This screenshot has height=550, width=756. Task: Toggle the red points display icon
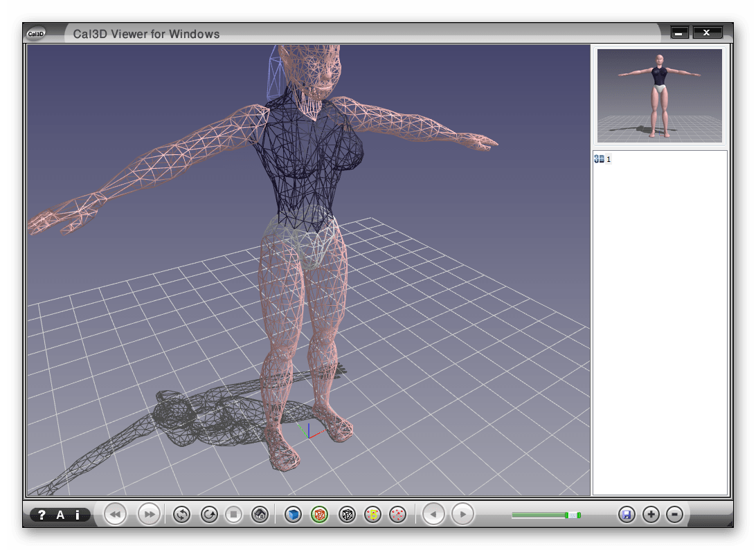398,515
